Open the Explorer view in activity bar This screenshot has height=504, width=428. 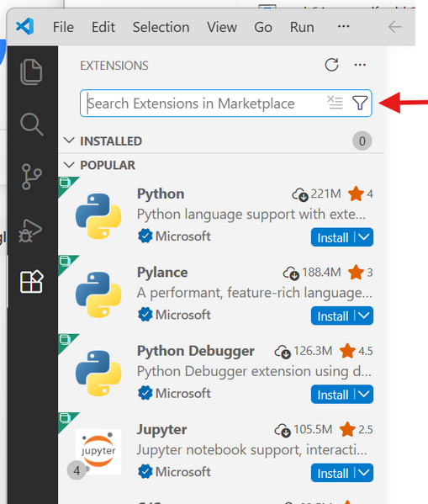(31, 72)
